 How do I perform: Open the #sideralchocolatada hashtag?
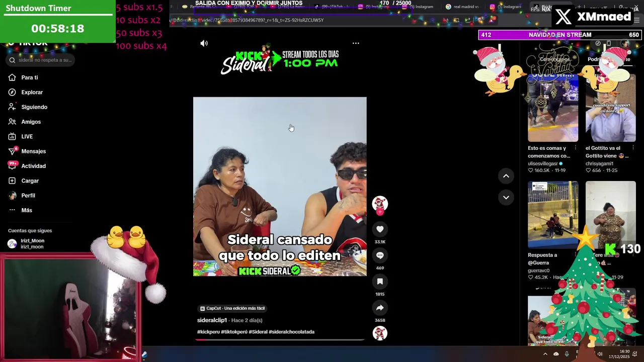point(291,332)
